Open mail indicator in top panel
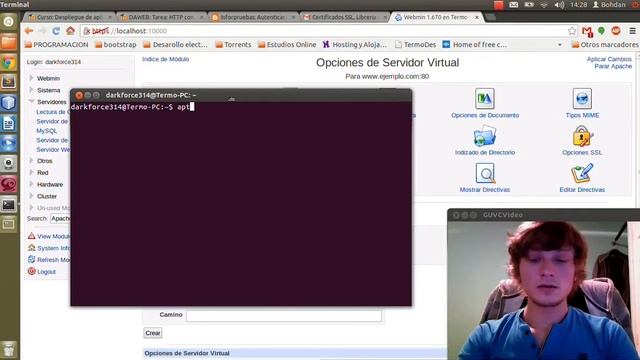Viewport: 640px width, 360px height. click(514, 4)
